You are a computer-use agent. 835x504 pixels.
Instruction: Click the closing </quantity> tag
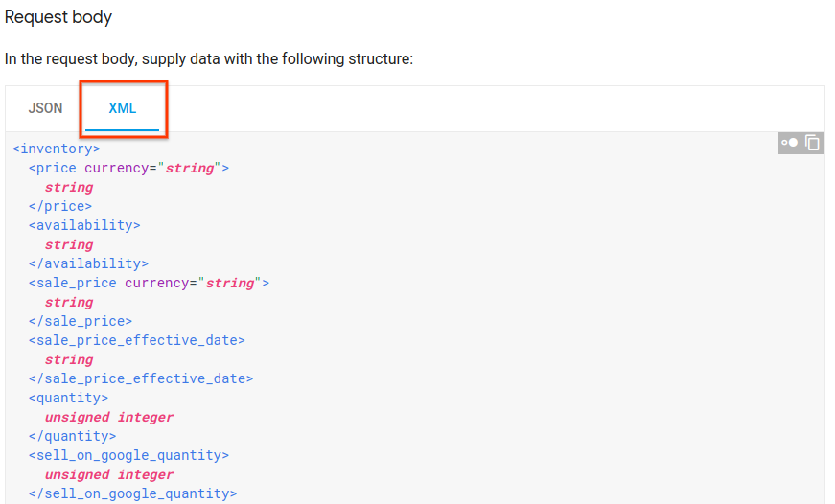pos(73,436)
